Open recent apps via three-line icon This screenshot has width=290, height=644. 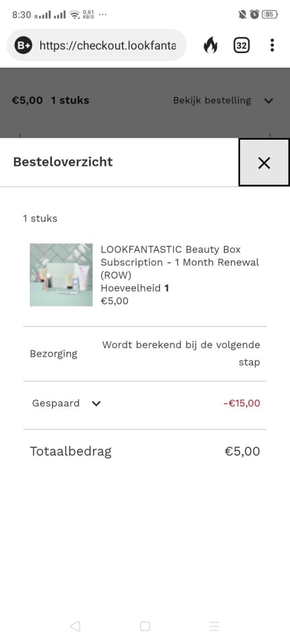tap(214, 626)
